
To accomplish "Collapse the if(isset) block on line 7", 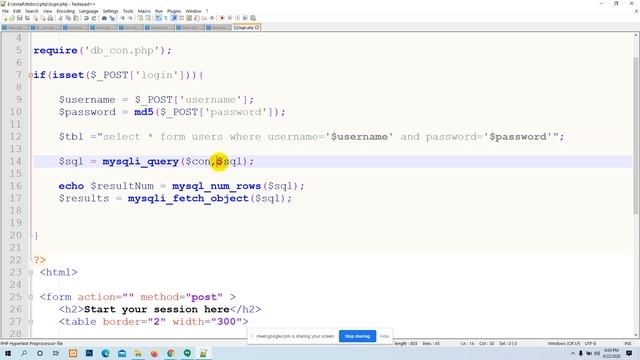I will click(x=31, y=75).
